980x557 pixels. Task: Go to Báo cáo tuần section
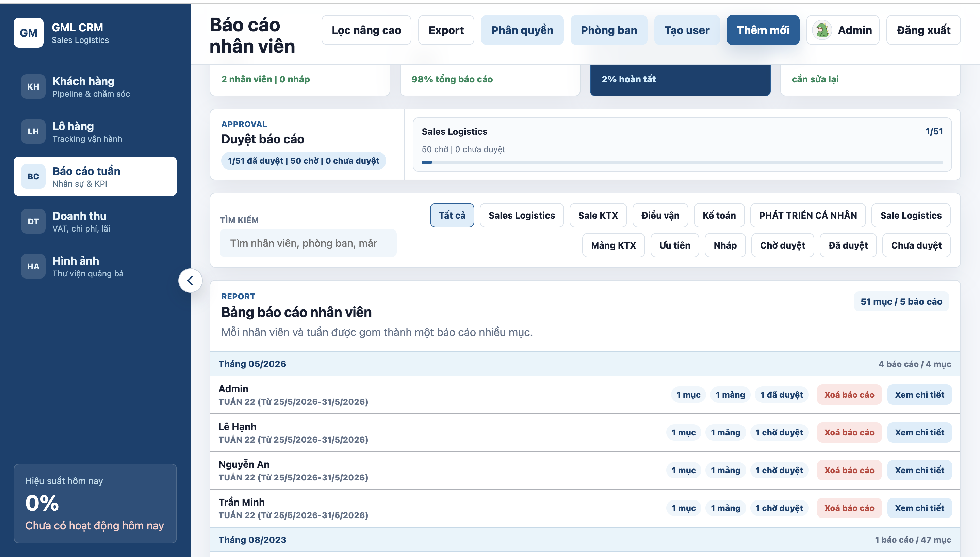coord(95,177)
